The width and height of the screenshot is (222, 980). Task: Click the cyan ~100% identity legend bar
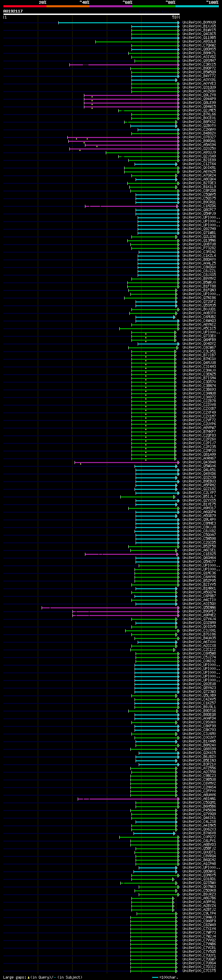(x=197, y=6)
